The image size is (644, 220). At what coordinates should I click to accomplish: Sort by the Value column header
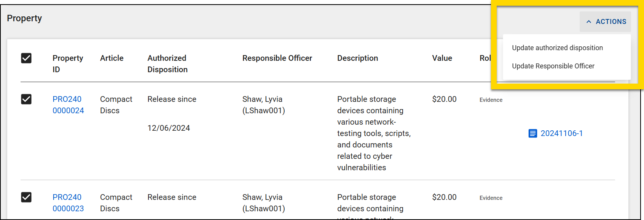point(442,58)
